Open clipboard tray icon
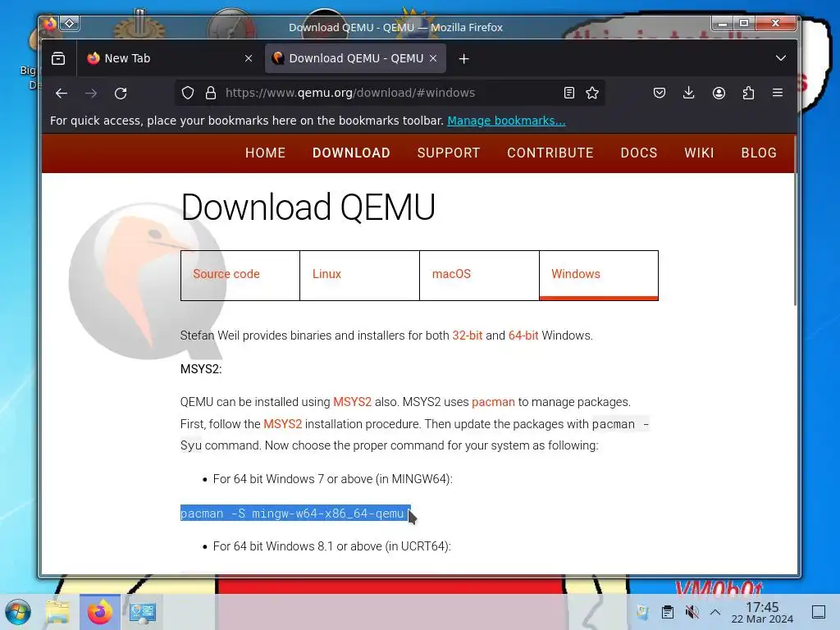Screen dimensions: 840x630 668,612
